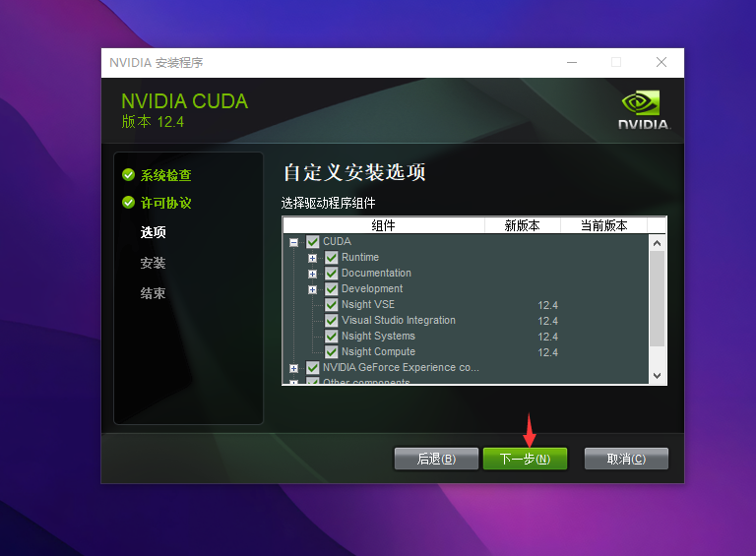
Task: Expand the Development tree node
Action: (x=312, y=289)
